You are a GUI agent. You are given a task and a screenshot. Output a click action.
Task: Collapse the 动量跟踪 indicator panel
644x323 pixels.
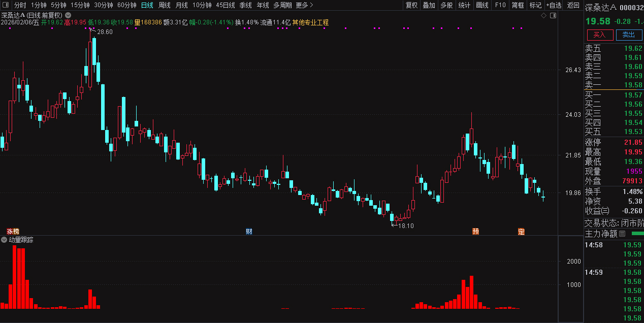5,239
